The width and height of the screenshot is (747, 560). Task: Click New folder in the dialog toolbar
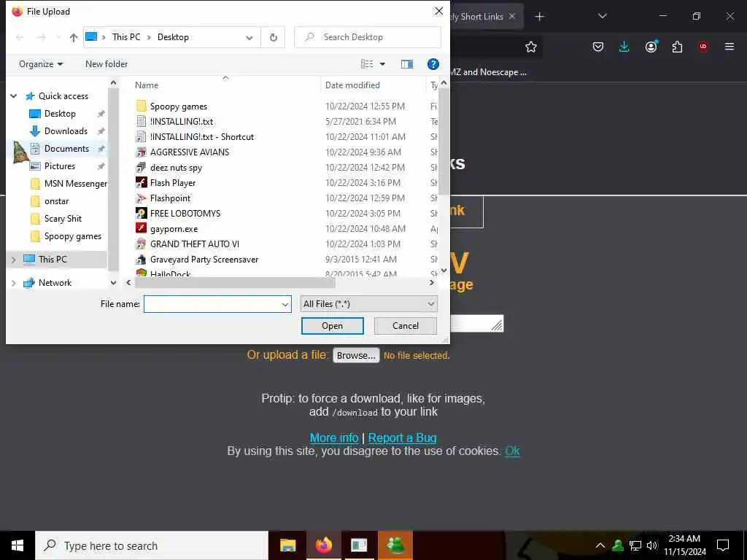(107, 64)
